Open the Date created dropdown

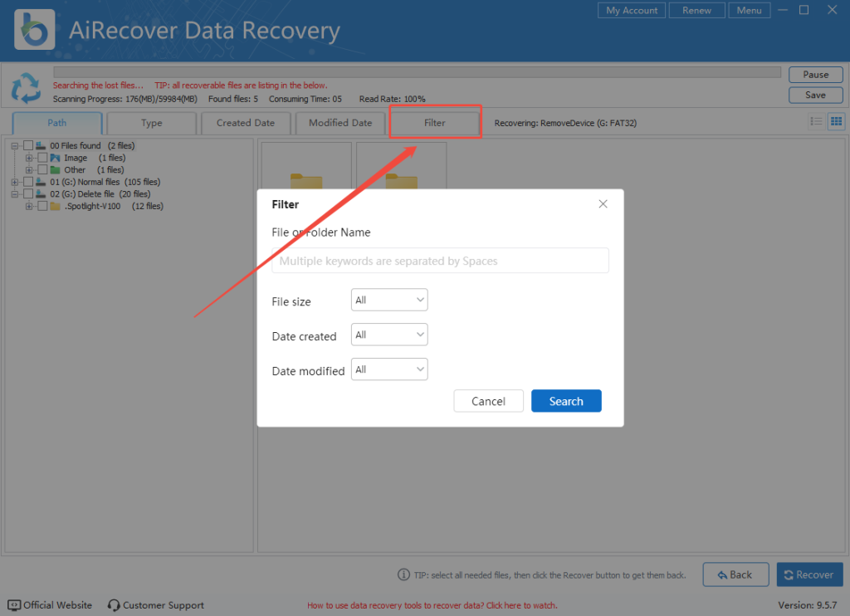388,335
